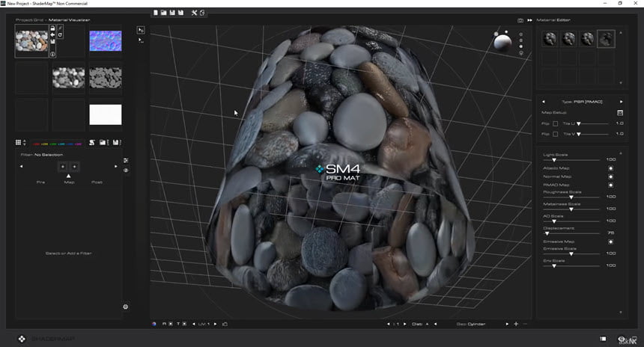Screen dimensions: 644x347
Task: Click the right arrow after Geo Cylinder
Action: pos(507,324)
